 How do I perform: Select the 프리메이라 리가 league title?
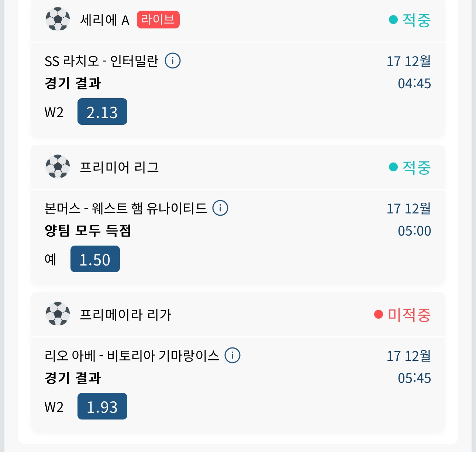pyautogui.click(x=125, y=315)
